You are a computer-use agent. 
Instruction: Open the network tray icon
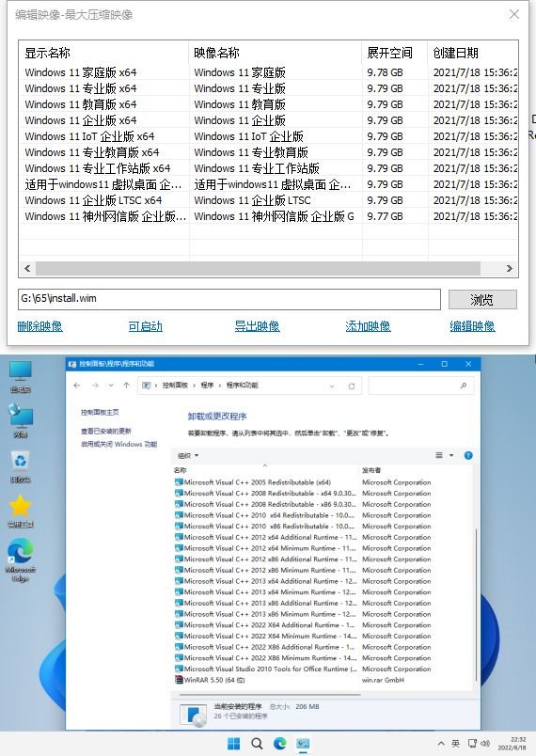pyautogui.click(x=472, y=744)
